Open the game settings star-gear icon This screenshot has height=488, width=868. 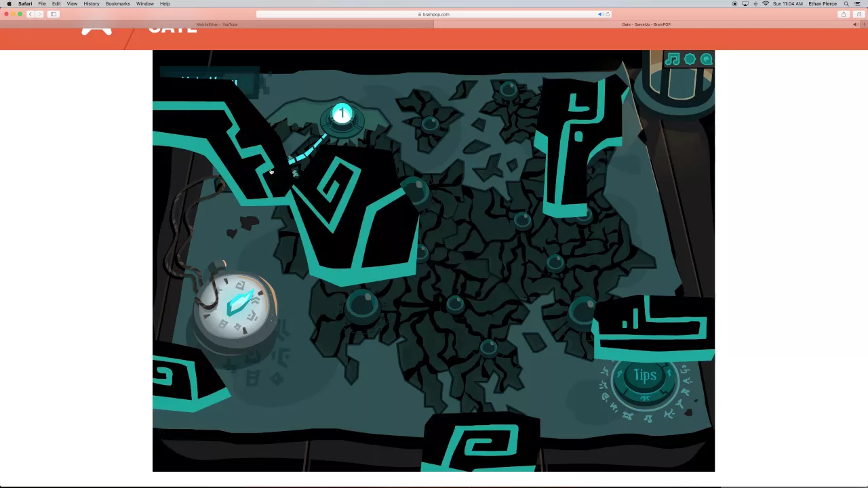click(x=690, y=60)
